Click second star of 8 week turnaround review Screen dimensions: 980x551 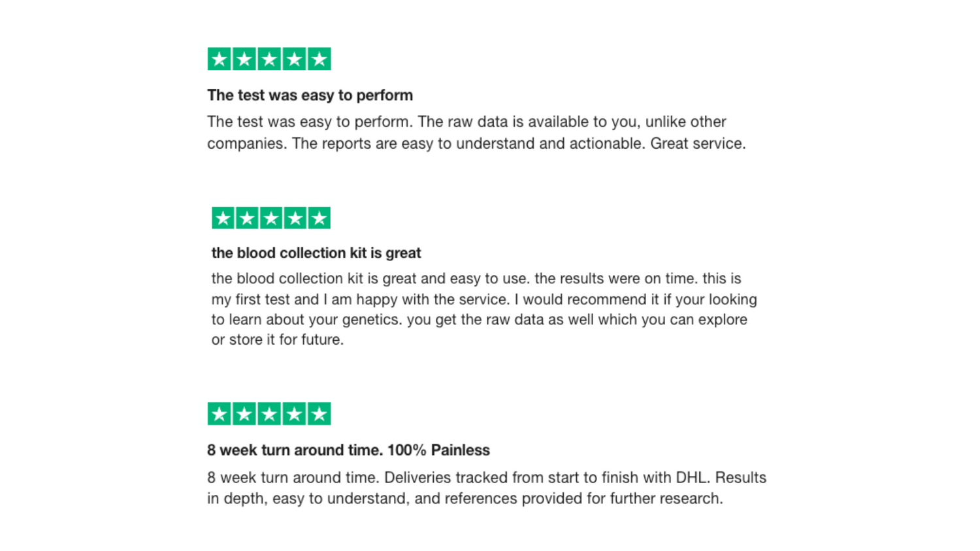coord(244,414)
